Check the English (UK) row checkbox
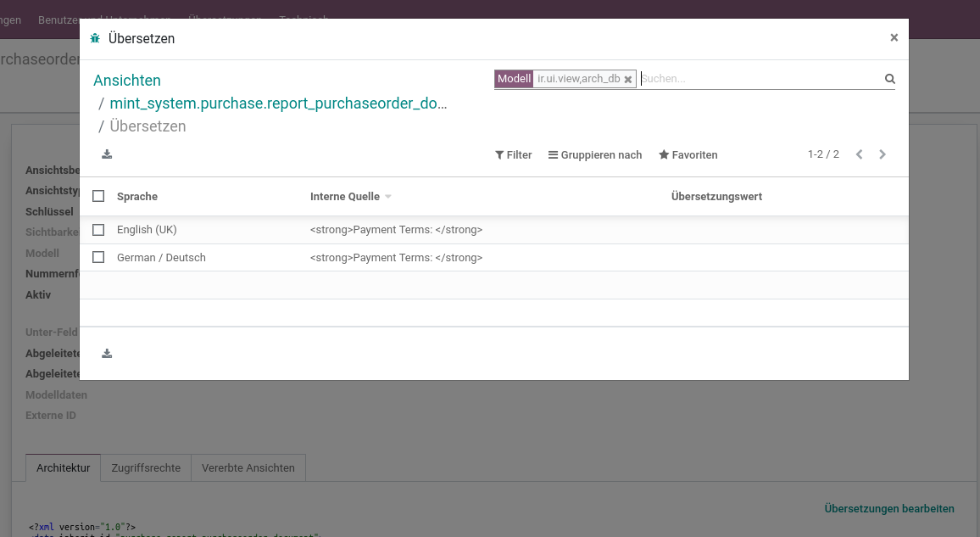Viewport: 980px width, 537px height. click(x=98, y=230)
